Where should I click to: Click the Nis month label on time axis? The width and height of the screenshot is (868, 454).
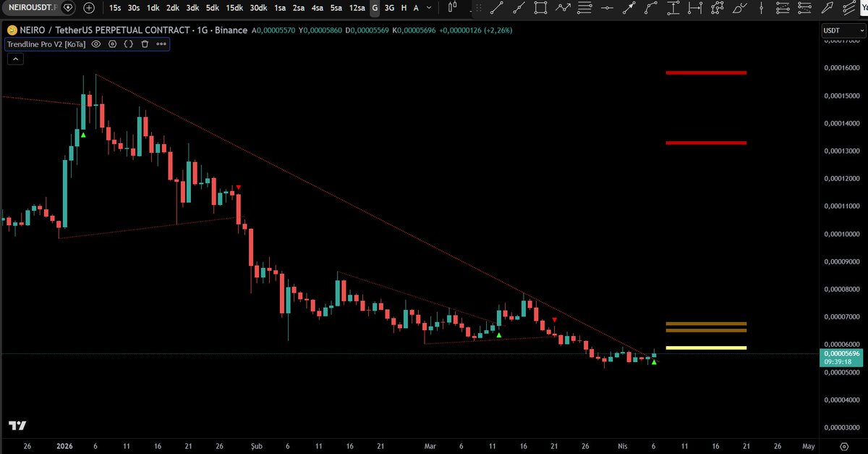[x=624, y=446]
